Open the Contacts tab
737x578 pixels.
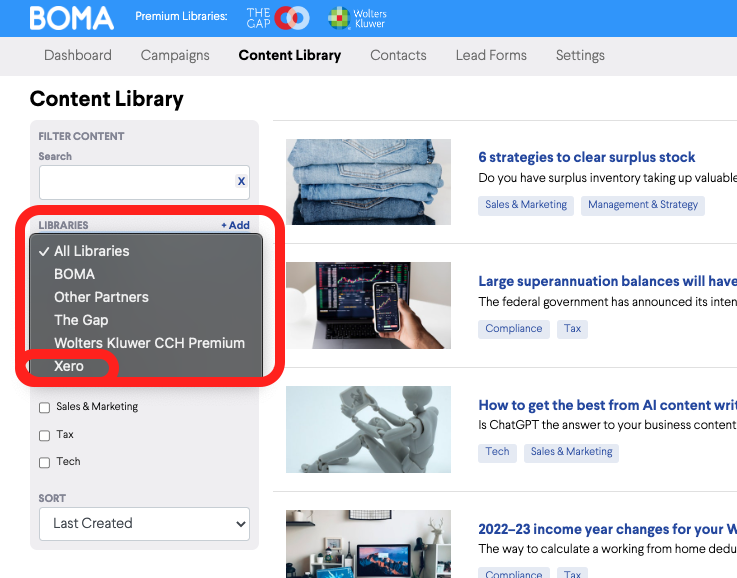(x=398, y=55)
